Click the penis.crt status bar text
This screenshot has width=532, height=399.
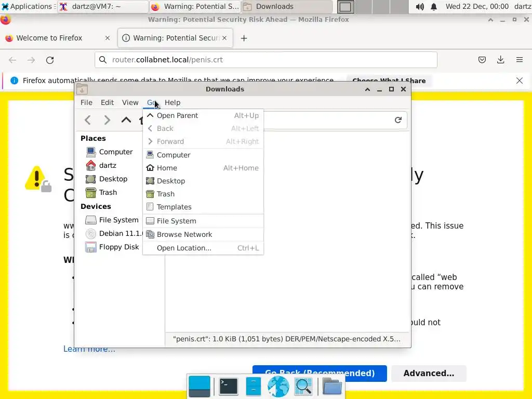(287, 339)
